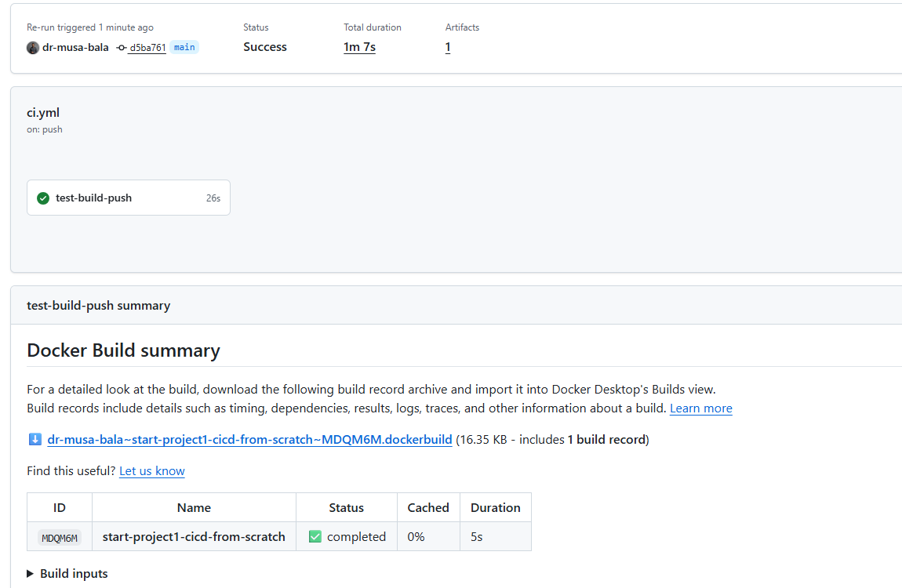Click the Success status text

[264, 47]
